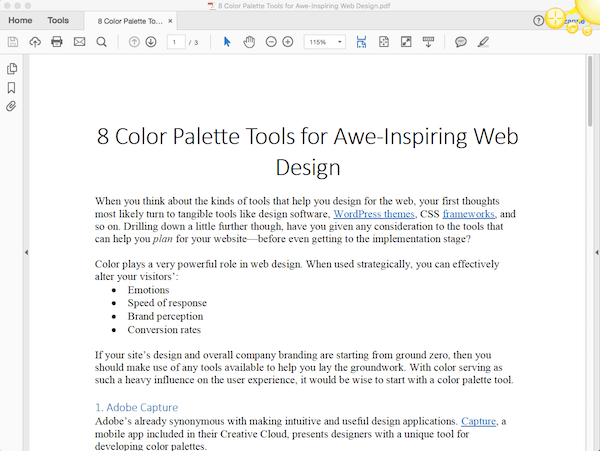This screenshot has width=600, height=451.
Task: Open the page thumbnails panel
Action: click(x=12, y=68)
